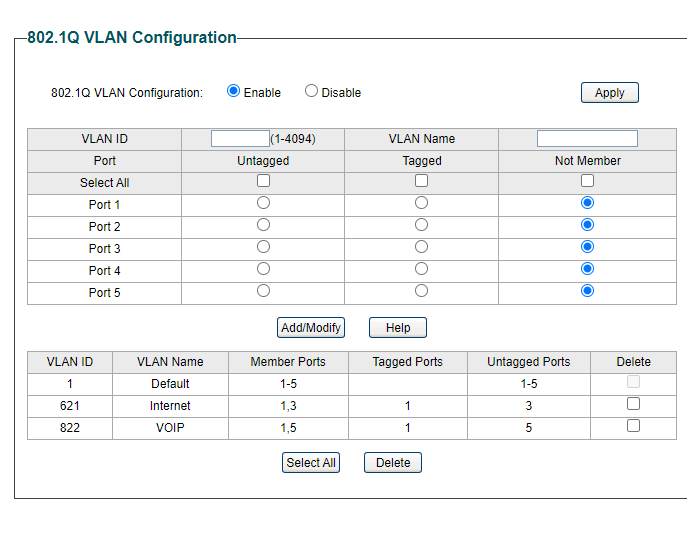
Task: Click the VLAN Name input field
Action: [x=587, y=139]
